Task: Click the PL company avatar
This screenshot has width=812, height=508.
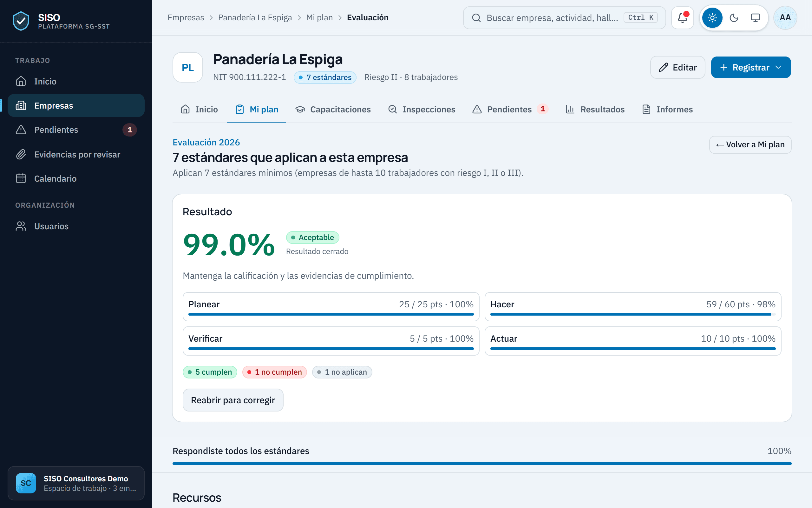Action: 187,67
